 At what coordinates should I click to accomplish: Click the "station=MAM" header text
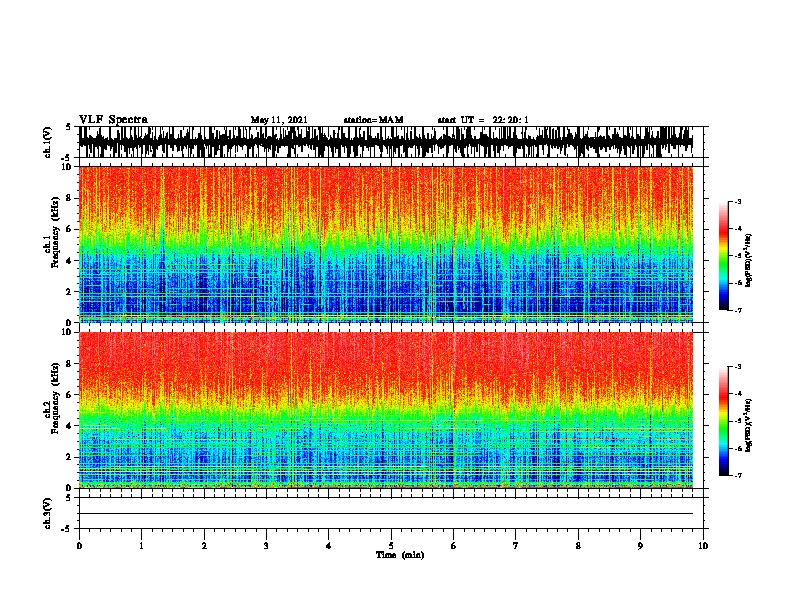(373, 120)
